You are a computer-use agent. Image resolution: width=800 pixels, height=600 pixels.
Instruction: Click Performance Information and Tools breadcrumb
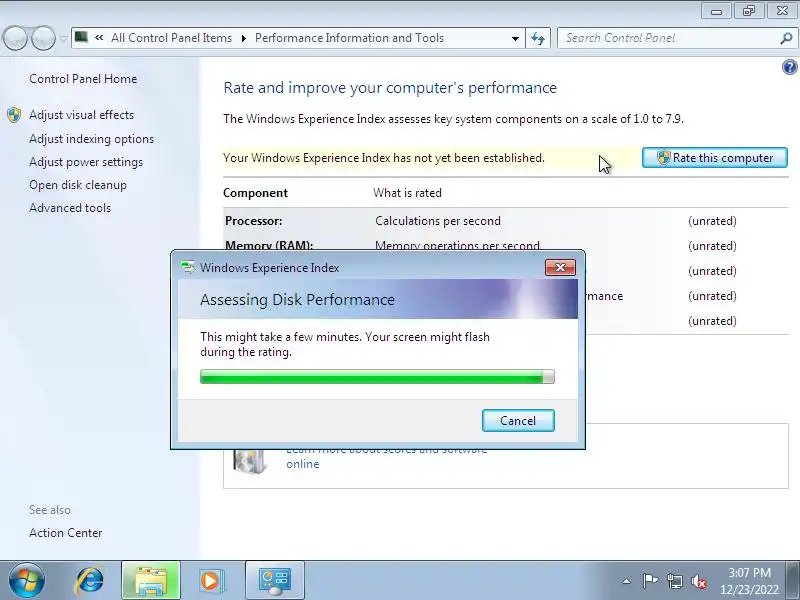click(349, 38)
